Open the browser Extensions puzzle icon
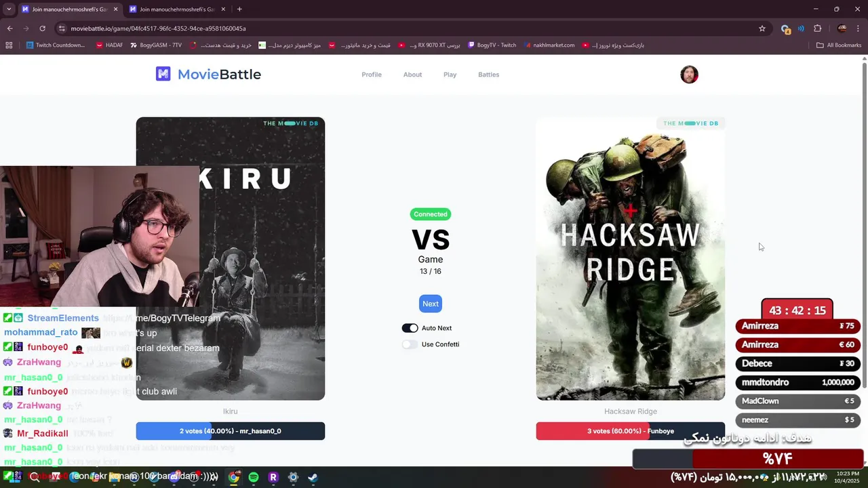Viewport: 868px width, 488px height. click(x=817, y=28)
